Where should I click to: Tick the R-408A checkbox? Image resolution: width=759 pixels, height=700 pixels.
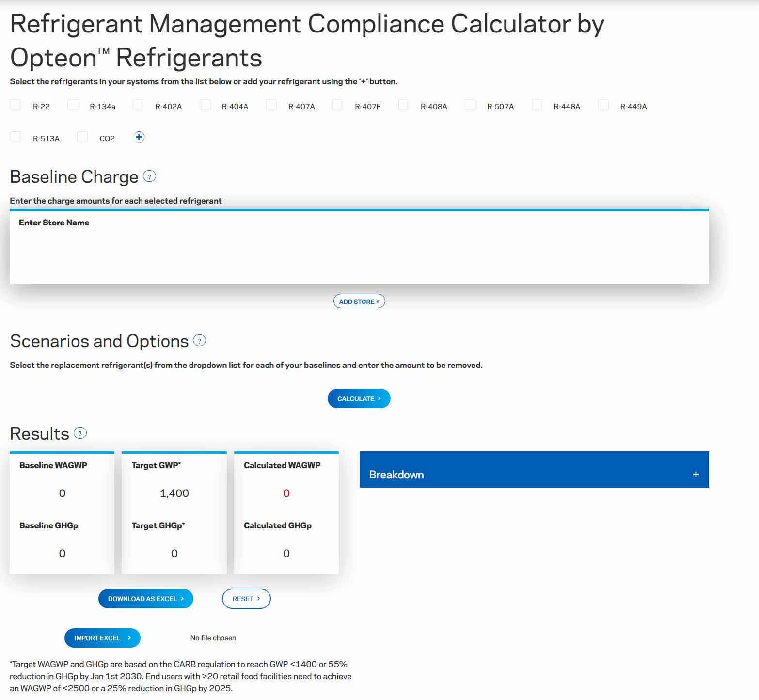pos(403,105)
